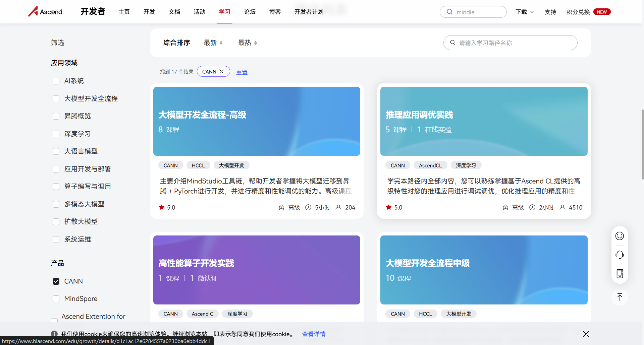Check the 大语言模型 filter checkbox
The image size is (644, 345).
(x=56, y=151)
